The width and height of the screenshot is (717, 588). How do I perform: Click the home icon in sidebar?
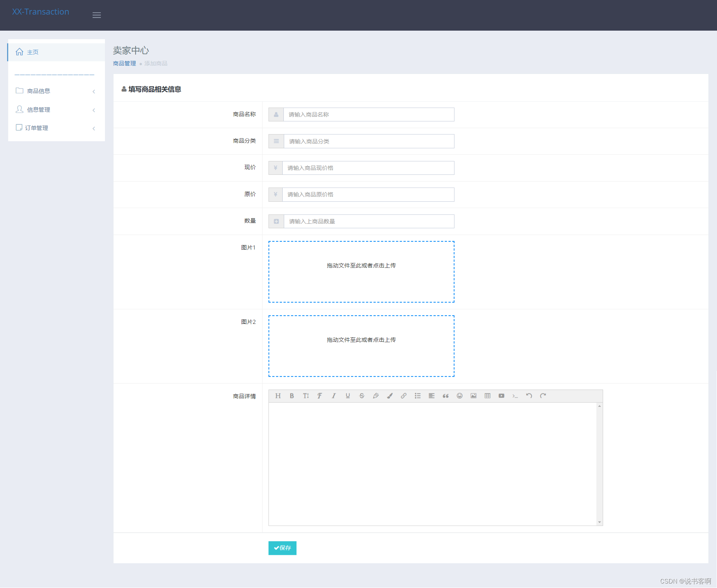point(19,52)
